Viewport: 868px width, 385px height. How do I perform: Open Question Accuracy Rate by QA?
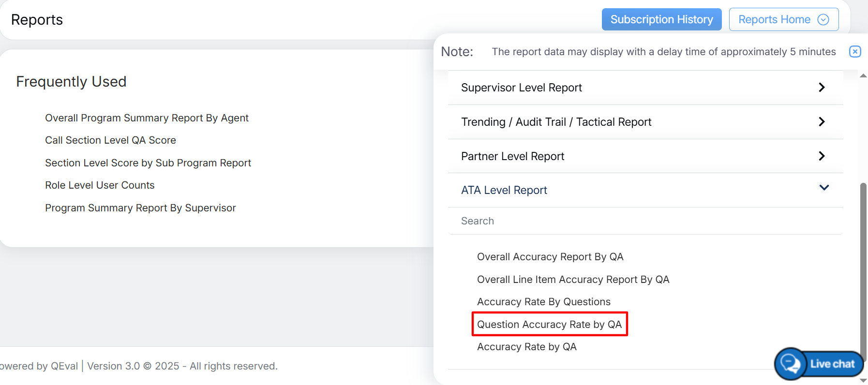pyautogui.click(x=549, y=325)
